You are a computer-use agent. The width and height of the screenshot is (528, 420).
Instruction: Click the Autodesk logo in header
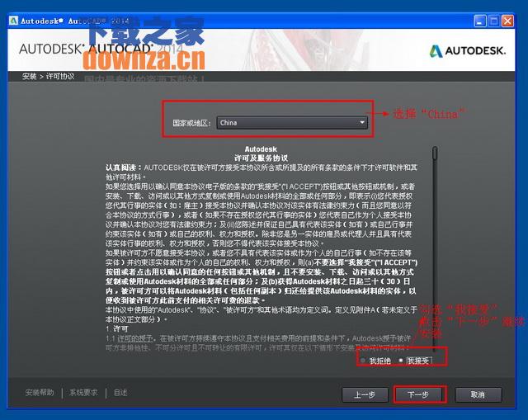pos(468,51)
